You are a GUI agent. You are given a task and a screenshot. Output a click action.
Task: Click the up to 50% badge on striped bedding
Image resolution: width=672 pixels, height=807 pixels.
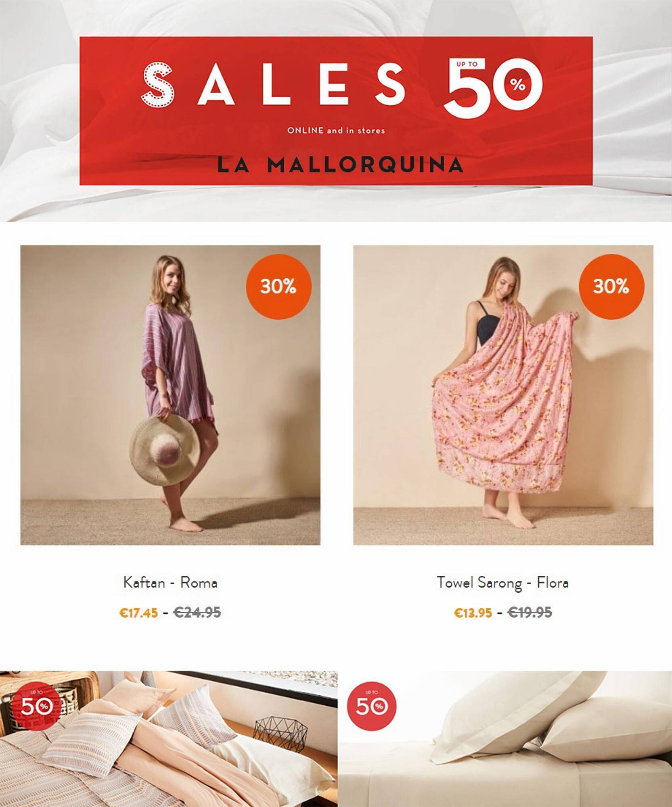coord(36,706)
